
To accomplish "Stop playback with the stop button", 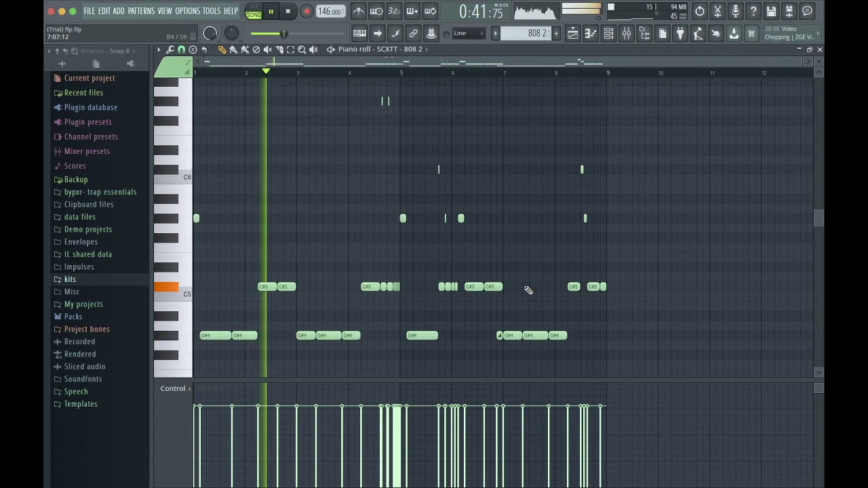I will (288, 12).
